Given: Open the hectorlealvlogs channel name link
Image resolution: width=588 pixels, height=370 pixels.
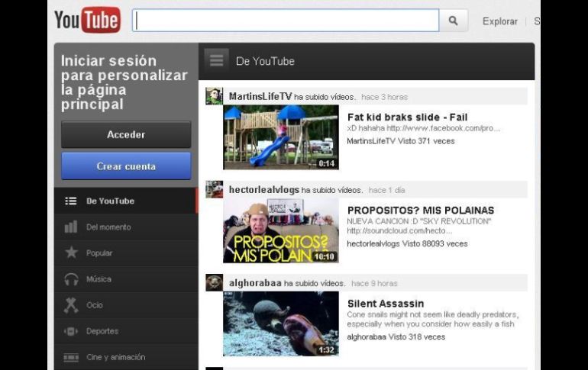Looking at the screenshot, I should pyautogui.click(x=264, y=190).
